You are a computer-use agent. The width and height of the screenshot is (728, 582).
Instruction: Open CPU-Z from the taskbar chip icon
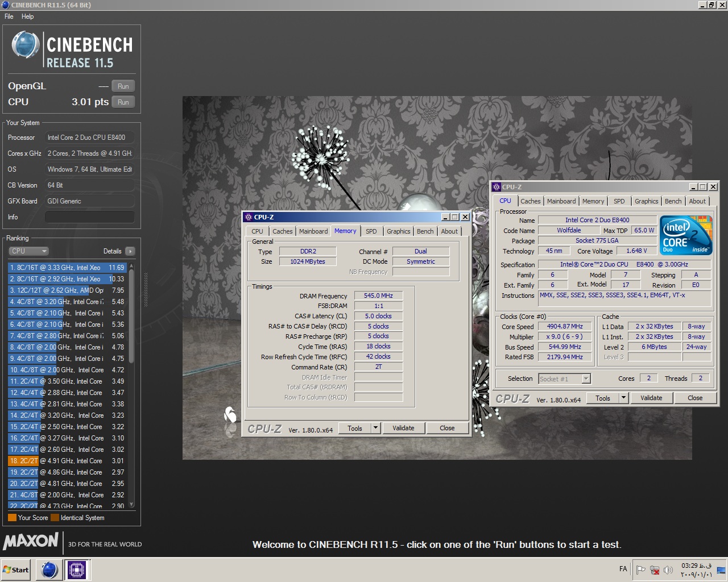pos(77,569)
